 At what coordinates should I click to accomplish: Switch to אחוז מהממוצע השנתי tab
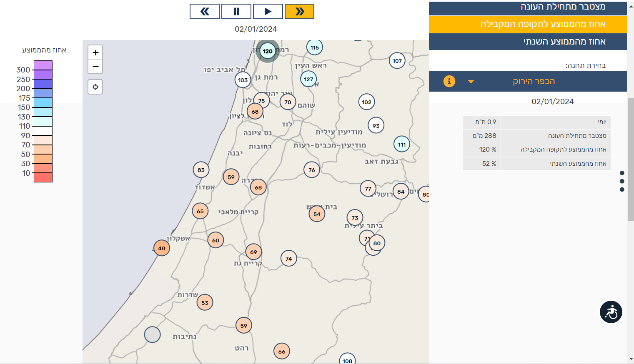pyautogui.click(x=528, y=42)
